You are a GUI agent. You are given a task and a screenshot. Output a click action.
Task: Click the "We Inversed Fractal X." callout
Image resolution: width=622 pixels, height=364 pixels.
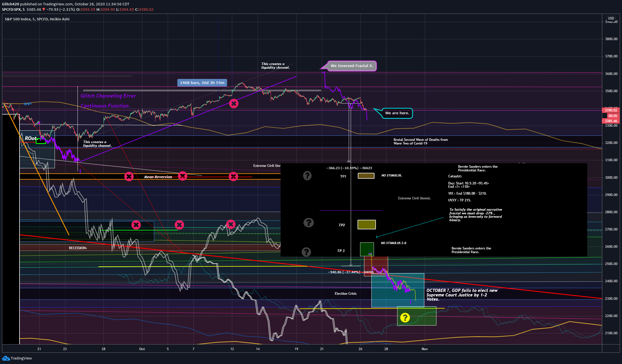[x=352, y=66]
